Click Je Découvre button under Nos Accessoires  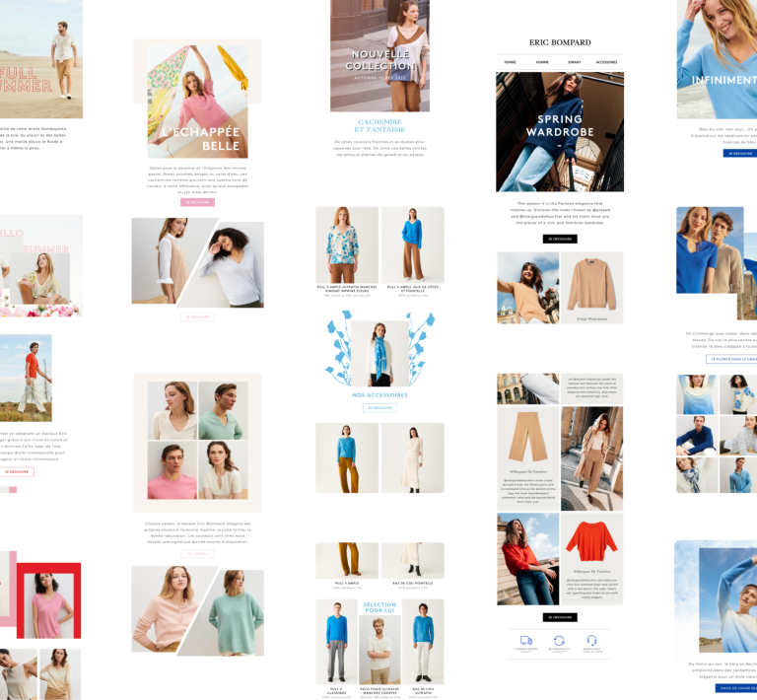(379, 407)
